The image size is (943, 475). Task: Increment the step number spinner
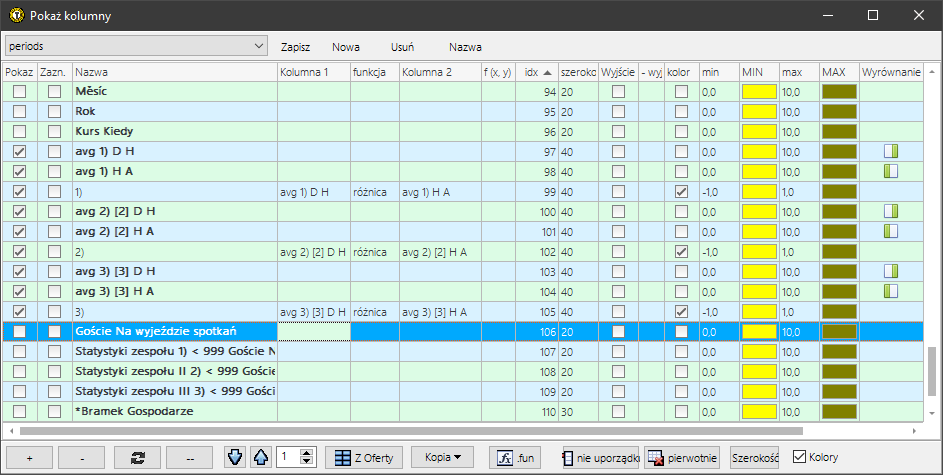[307, 452]
